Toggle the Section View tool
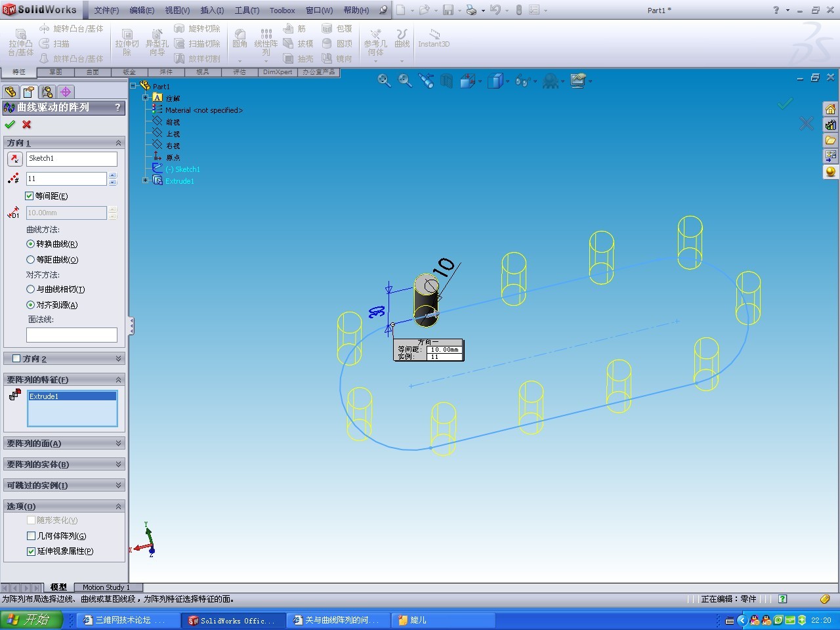This screenshot has width=840, height=630. click(447, 81)
